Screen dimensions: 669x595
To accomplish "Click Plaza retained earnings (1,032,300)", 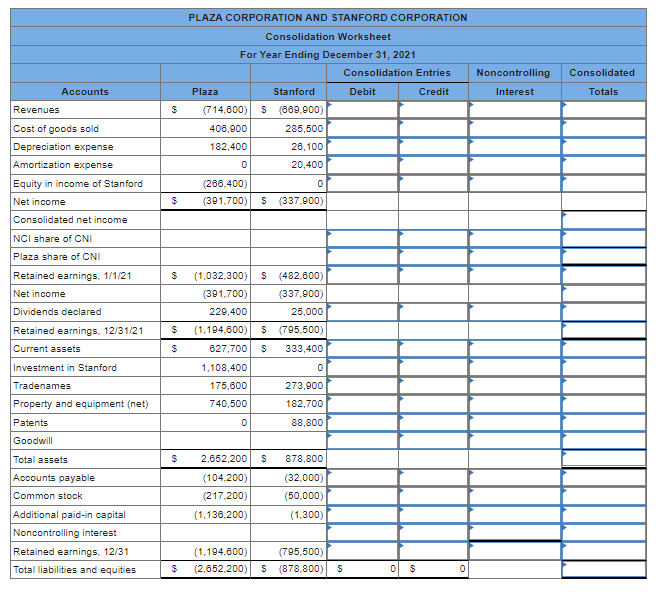I will [x=221, y=276].
